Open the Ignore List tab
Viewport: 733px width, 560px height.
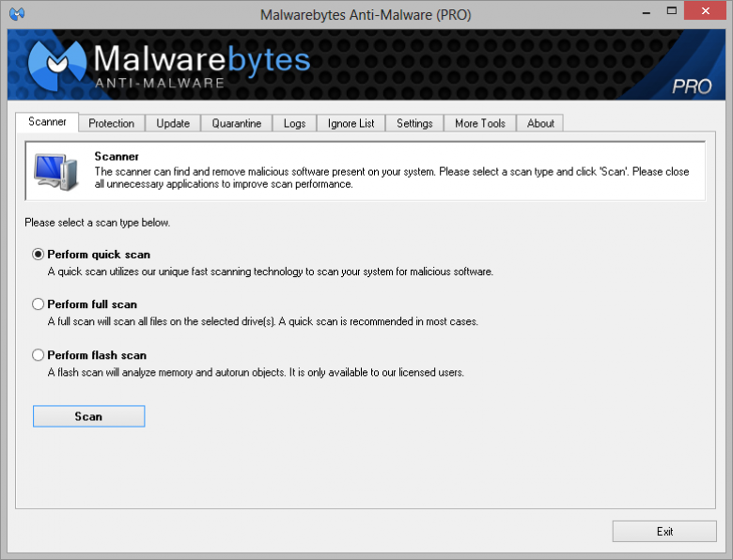click(351, 123)
